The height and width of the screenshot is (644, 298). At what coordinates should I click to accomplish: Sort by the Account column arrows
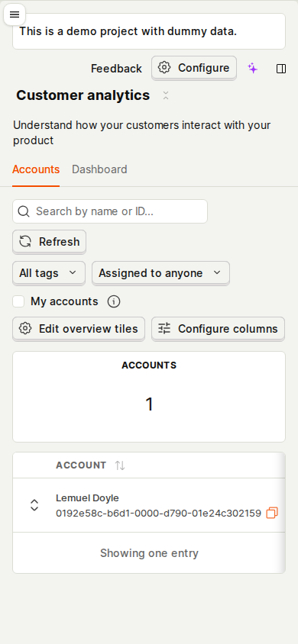pyautogui.click(x=120, y=465)
